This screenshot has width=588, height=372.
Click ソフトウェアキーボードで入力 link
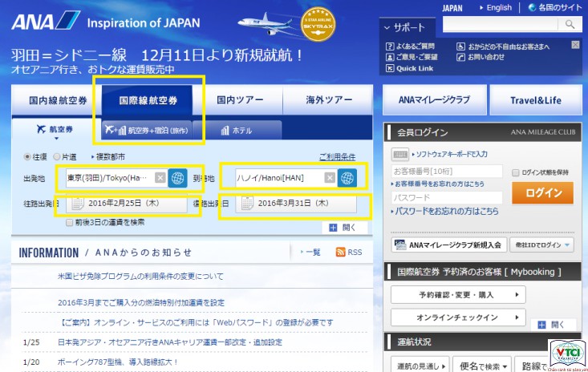point(451,154)
